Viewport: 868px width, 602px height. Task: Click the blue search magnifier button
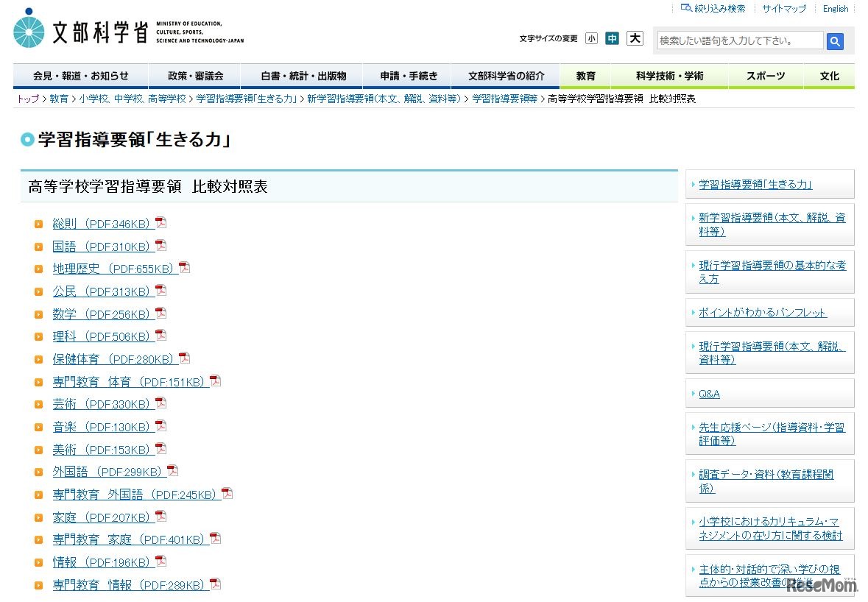835,41
